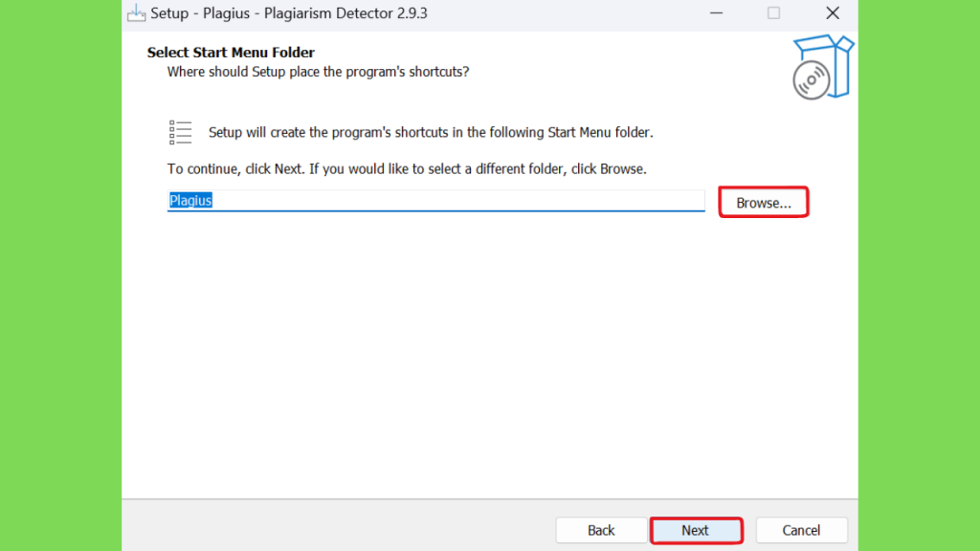Click the Select Start Menu Folder heading
Viewport: 980px width, 551px height.
coord(231,53)
